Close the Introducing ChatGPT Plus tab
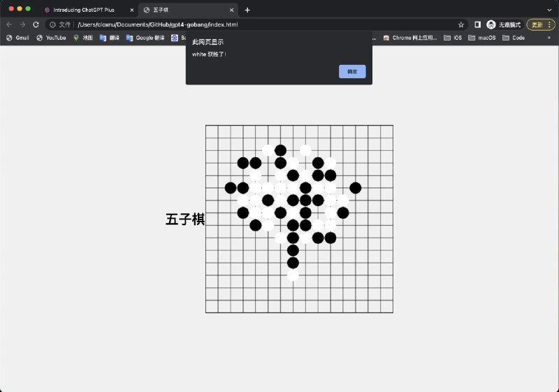 coord(132,10)
